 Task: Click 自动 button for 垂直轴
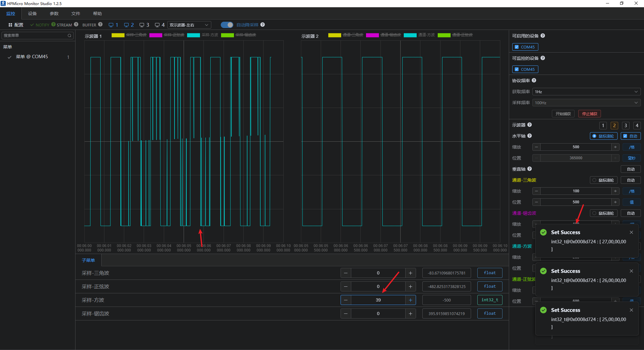coord(630,169)
